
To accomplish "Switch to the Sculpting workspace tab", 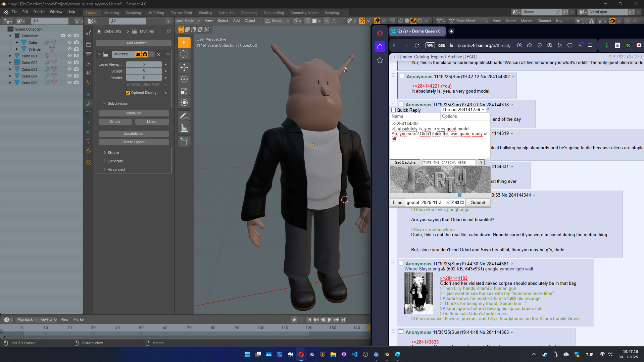I will click(x=133, y=13).
